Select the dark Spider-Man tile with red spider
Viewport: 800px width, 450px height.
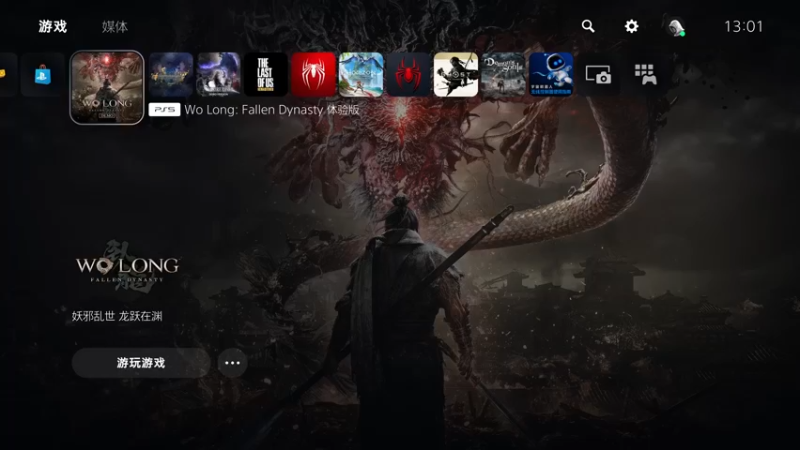pos(408,74)
